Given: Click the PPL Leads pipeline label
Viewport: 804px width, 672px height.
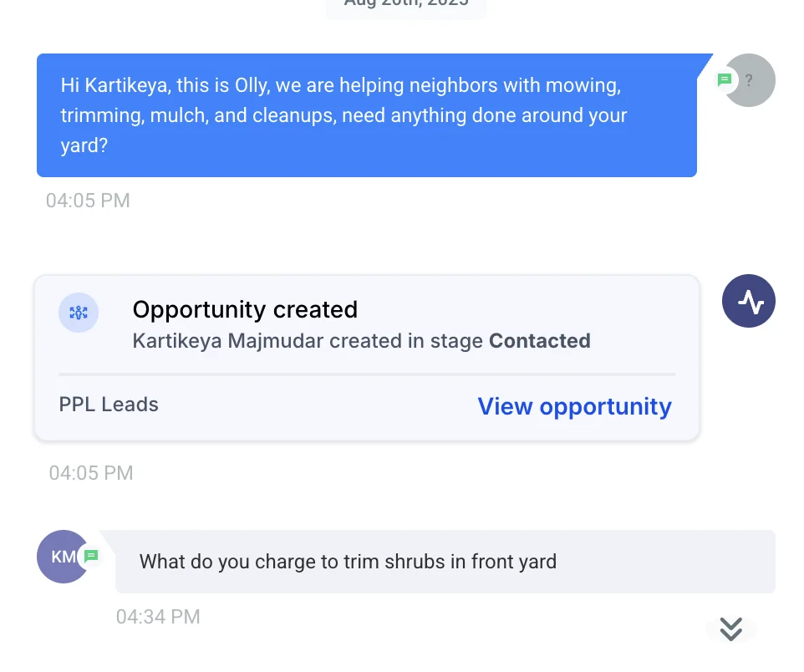Looking at the screenshot, I should point(109,405).
